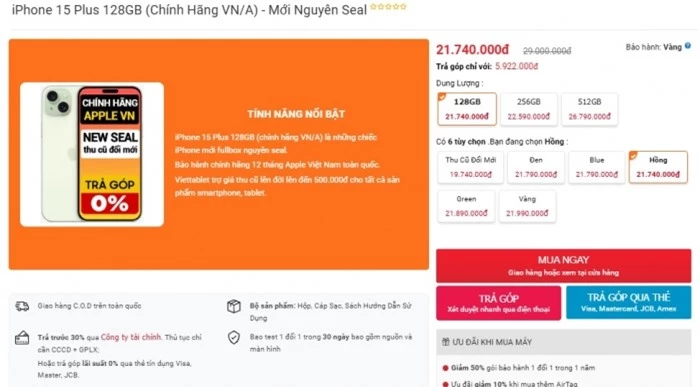The width and height of the screenshot is (700, 387).
Task: Select the 128GB storage option
Action: 467,109
